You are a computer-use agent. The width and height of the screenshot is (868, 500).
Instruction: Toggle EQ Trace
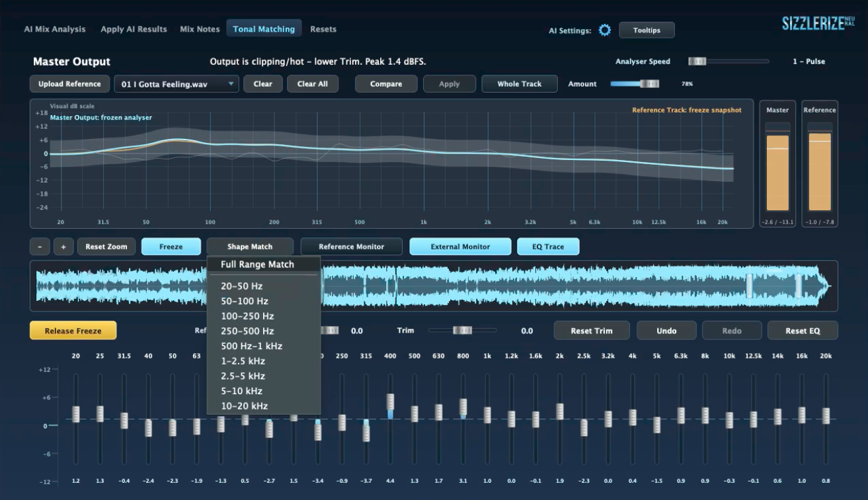(x=548, y=247)
